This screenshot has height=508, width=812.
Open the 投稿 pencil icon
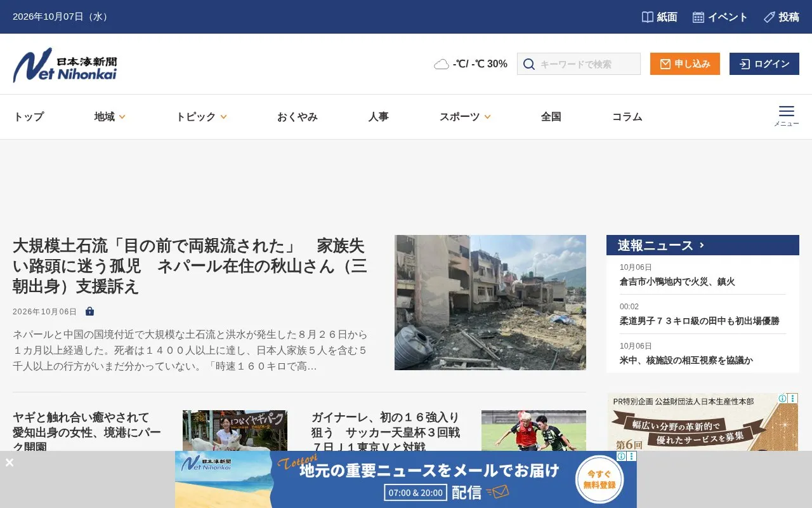point(769,17)
